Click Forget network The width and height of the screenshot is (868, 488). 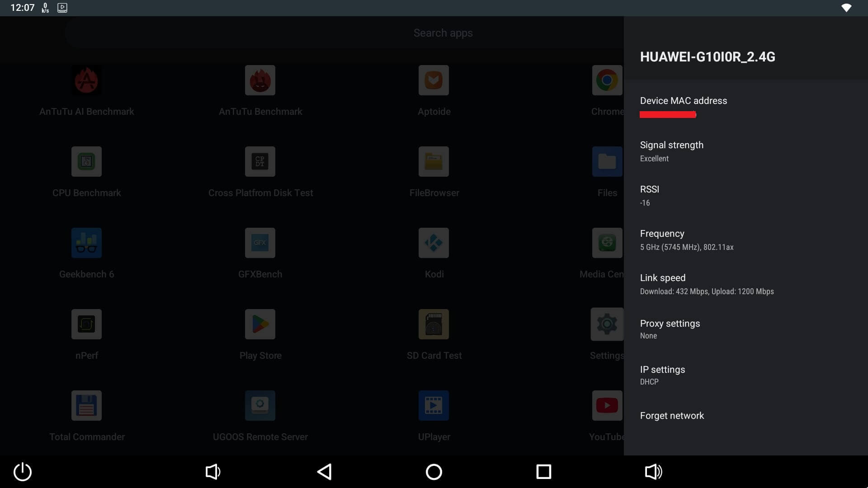(x=672, y=416)
